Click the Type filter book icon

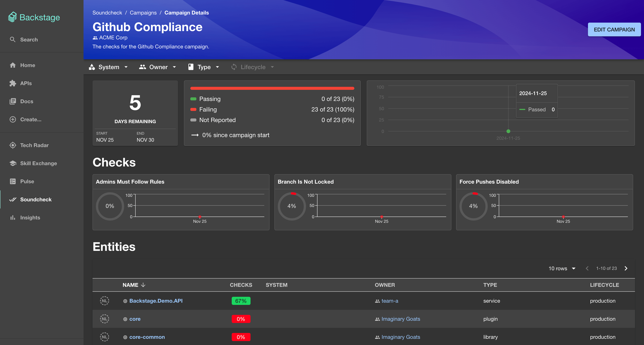tap(191, 67)
